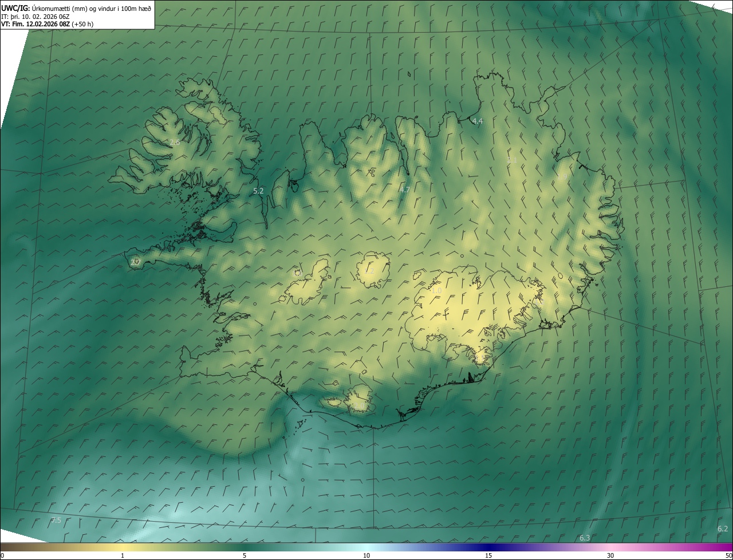Click the 6.3 value near the bottom right

point(584,538)
